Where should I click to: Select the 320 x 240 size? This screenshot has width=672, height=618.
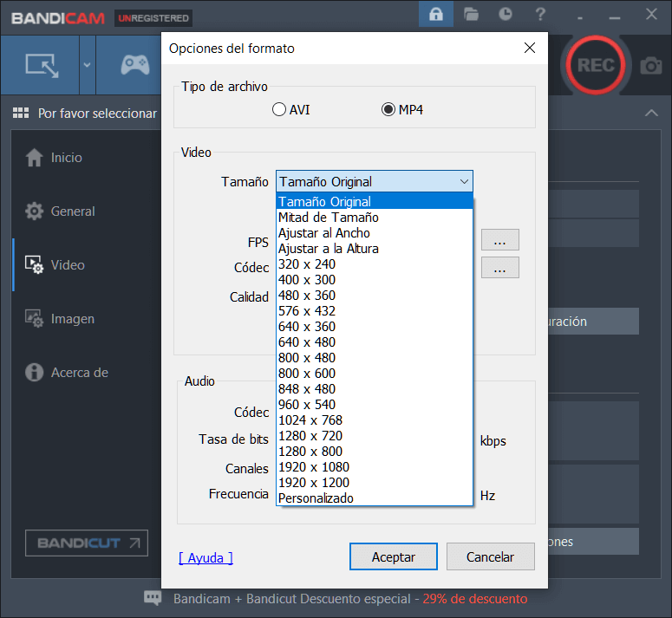375,263
